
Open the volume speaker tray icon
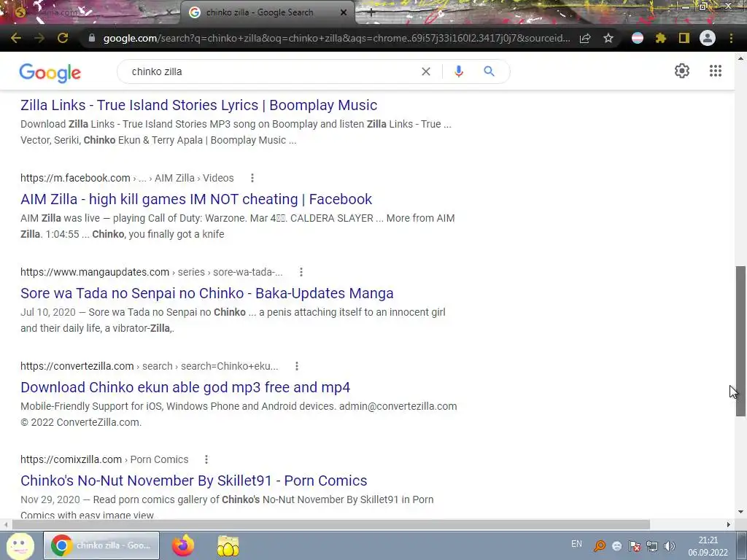coord(670,546)
